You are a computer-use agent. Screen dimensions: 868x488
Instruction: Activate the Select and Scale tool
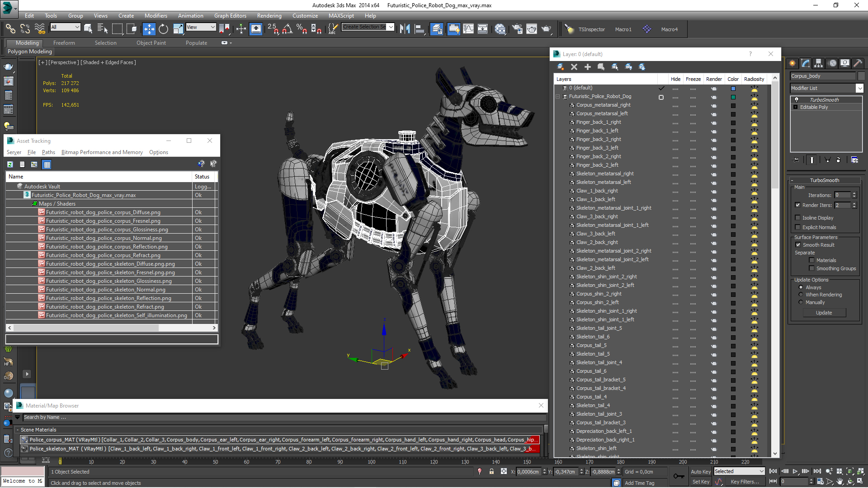(178, 29)
